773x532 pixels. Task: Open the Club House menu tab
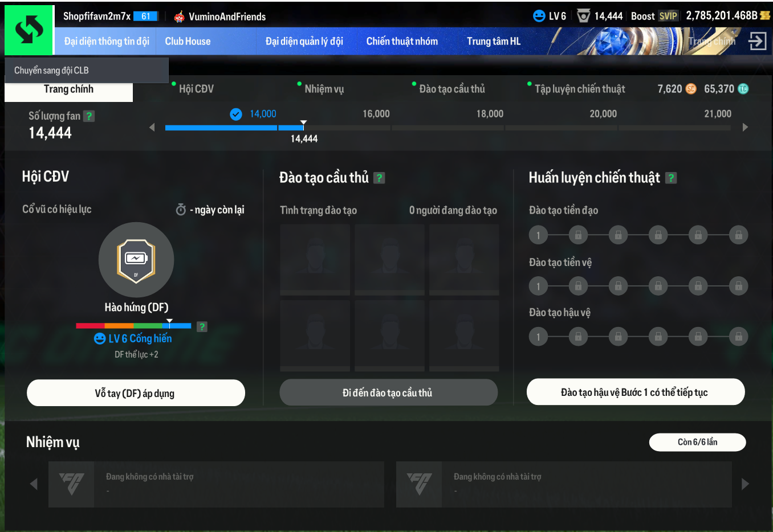(x=188, y=41)
